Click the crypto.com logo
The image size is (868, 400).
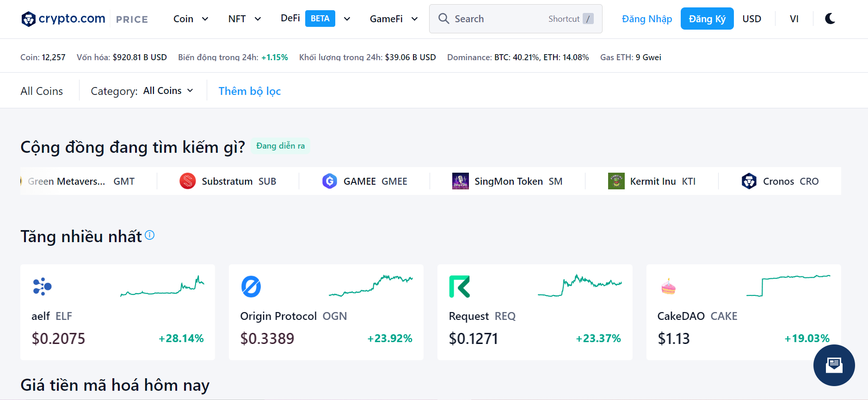coord(63,19)
